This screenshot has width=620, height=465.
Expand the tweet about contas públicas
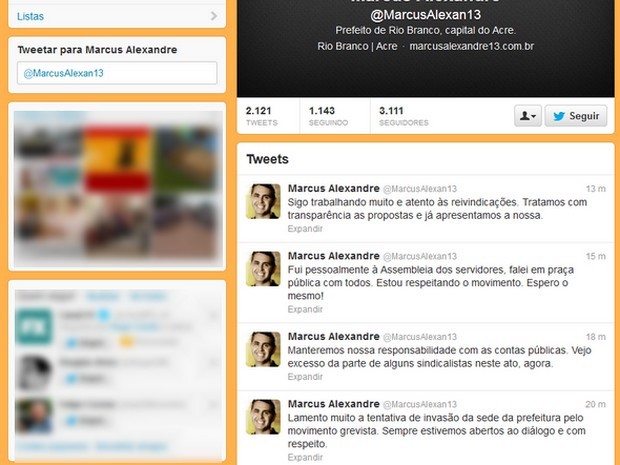click(305, 377)
